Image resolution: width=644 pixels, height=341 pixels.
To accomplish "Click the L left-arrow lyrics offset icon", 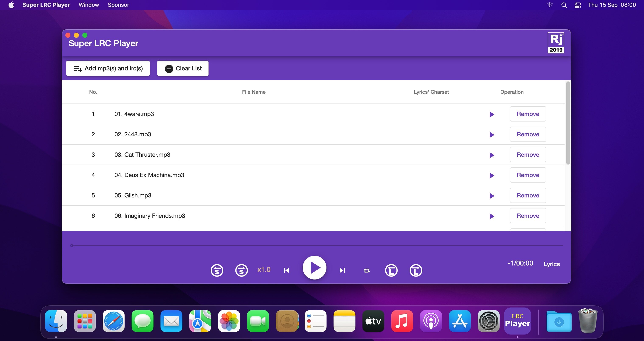I will 391,270.
